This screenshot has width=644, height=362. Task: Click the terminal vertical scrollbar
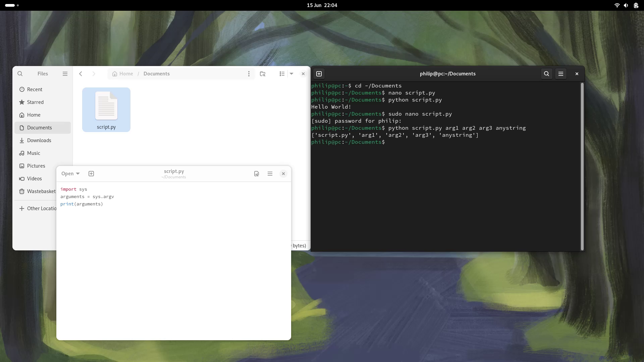pyautogui.click(x=582, y=167)
